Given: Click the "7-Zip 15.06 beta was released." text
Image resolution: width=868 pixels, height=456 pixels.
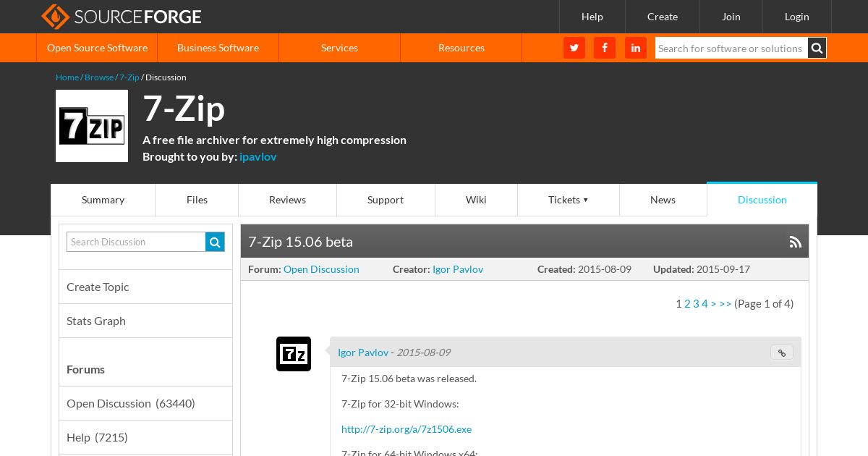Looking at the screenshot, I should [x=409, y=379].
